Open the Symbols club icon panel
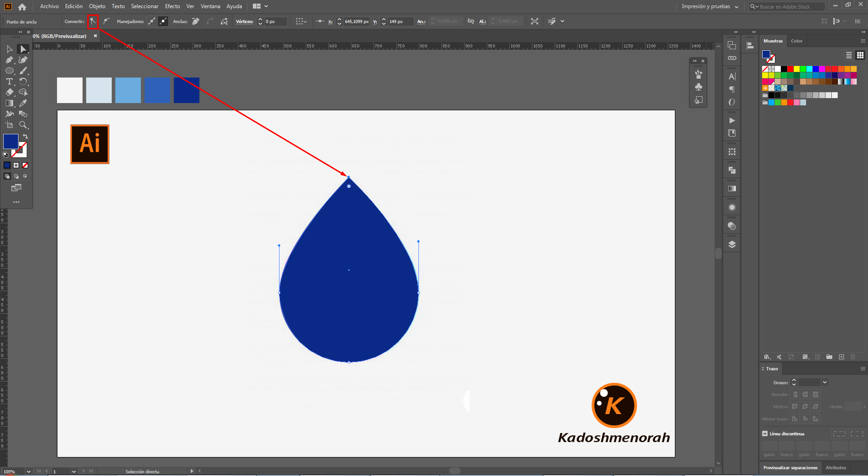 click(x=699, y=87)
